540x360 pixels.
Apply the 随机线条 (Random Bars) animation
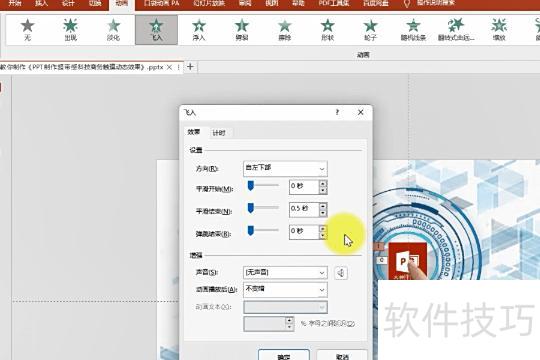point(413,30)
